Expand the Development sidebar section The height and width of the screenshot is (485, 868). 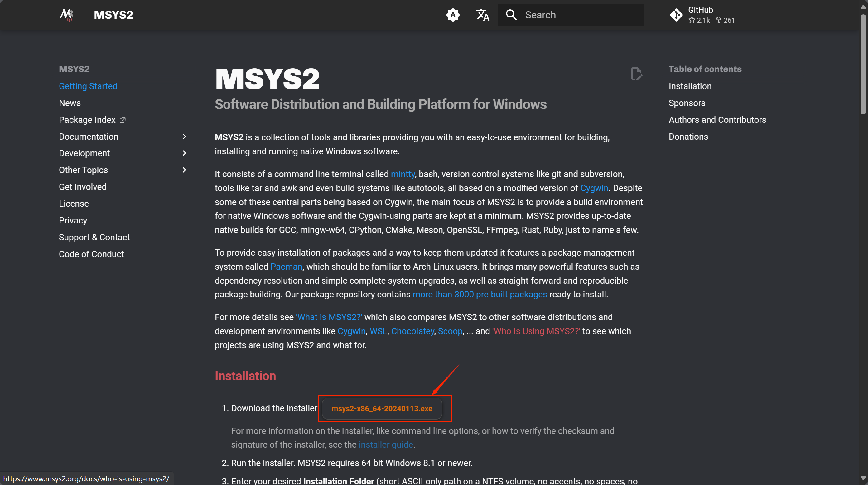184,153
